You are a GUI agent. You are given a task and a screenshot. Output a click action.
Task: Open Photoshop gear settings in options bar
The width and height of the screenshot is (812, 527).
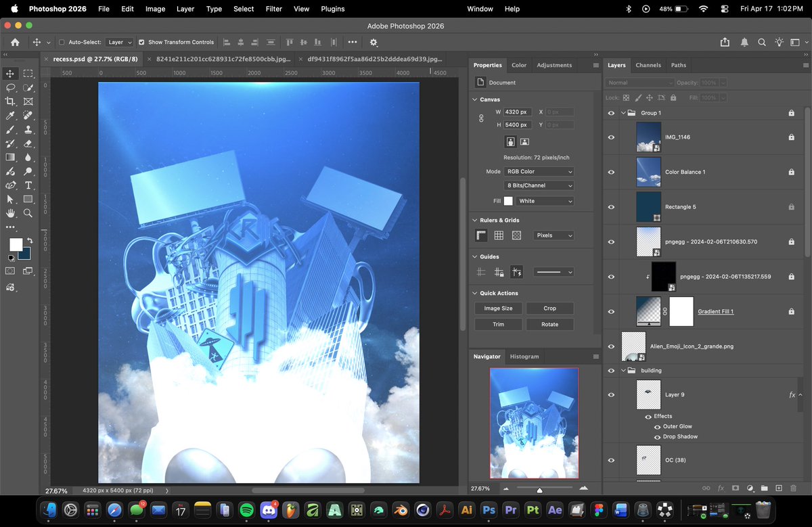pyautogui.click(x=374, y=42)
